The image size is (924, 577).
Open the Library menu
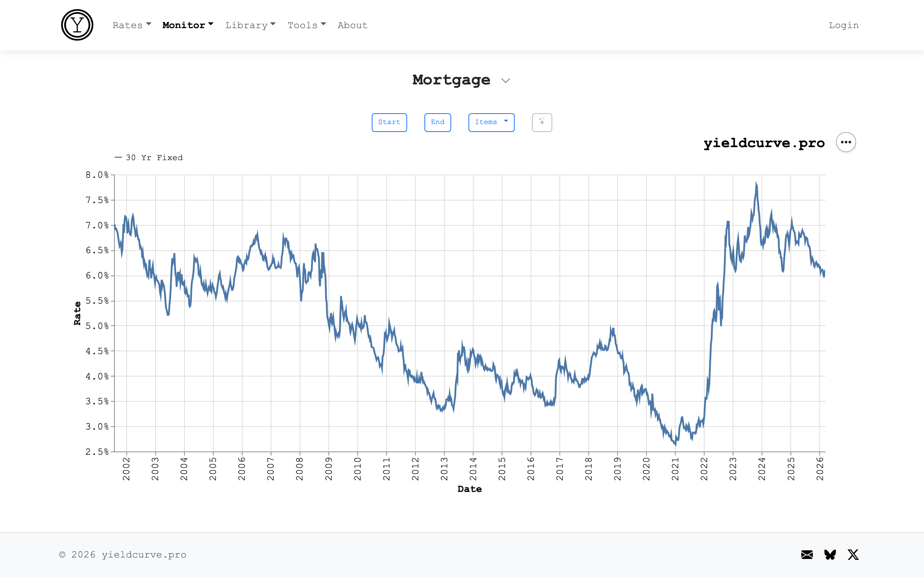click(250, 25)
